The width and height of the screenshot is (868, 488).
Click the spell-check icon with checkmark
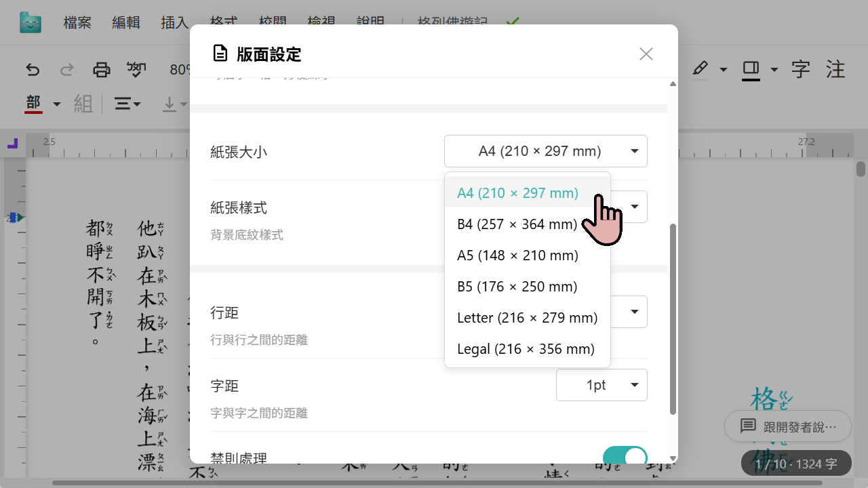(136, 69)
